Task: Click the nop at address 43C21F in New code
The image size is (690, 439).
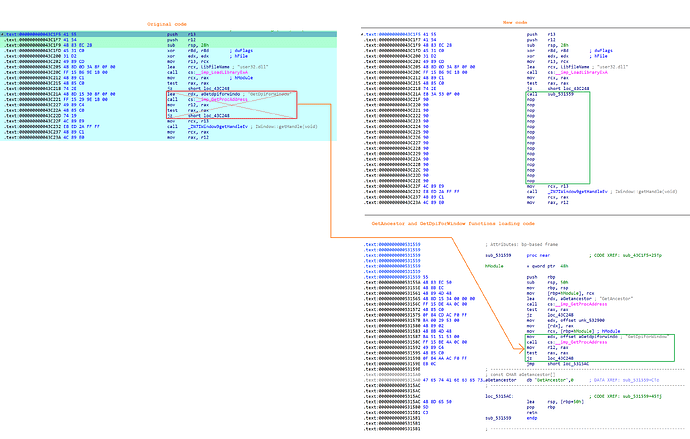Action: coord(531,99)
